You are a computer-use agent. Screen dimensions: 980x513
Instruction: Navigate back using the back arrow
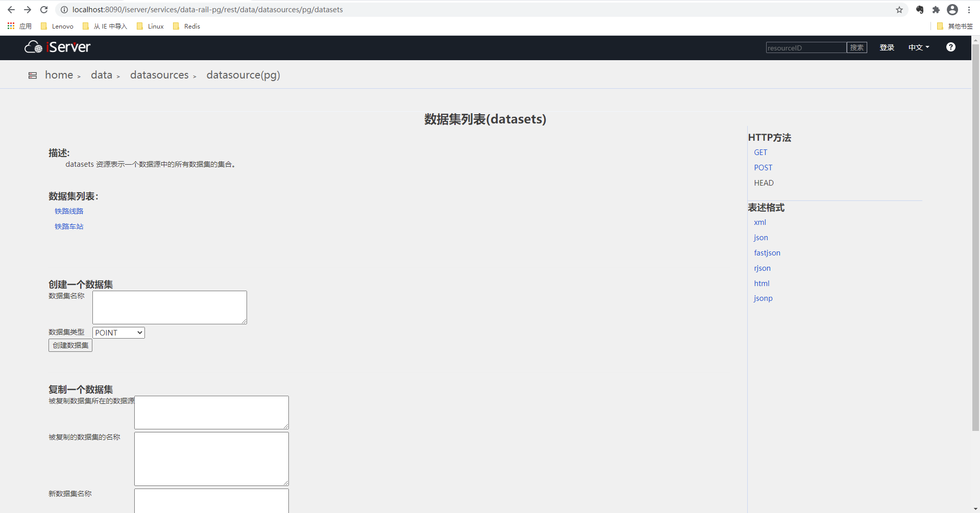[11, 9]
